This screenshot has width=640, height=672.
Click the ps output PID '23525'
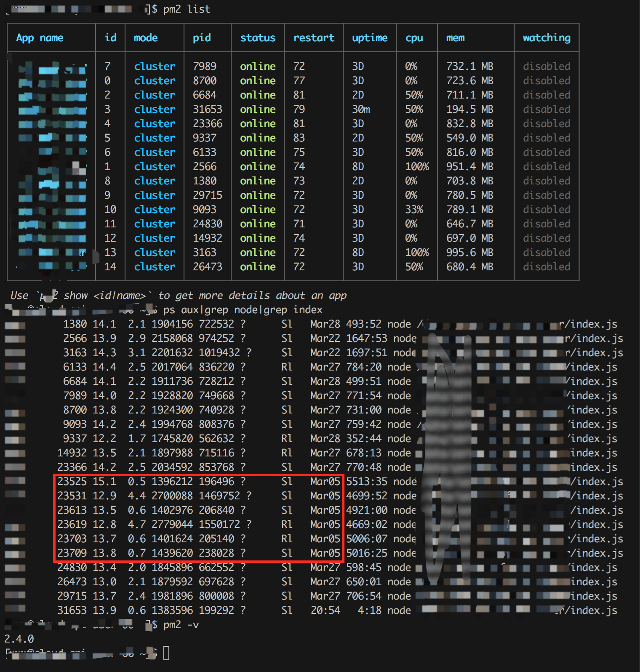click(x=72, y=481)
